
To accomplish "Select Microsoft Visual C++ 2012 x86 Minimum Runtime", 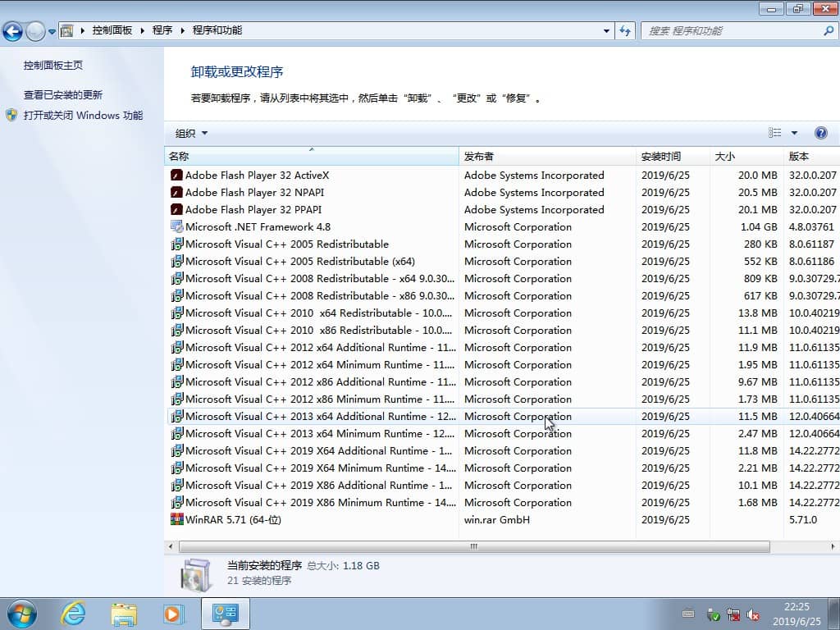I will coord(320,399).
